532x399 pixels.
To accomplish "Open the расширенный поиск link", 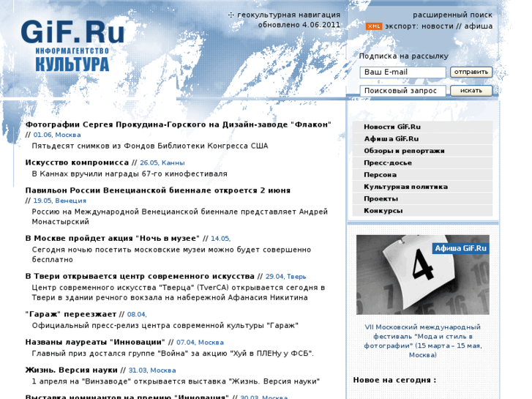I will (x=453, y=15).
